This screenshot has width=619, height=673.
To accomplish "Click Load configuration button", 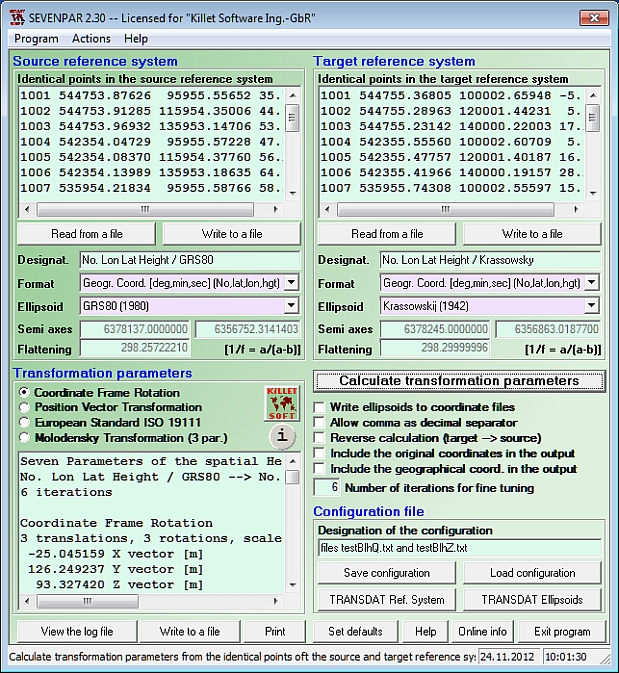I will click(532, 573).
